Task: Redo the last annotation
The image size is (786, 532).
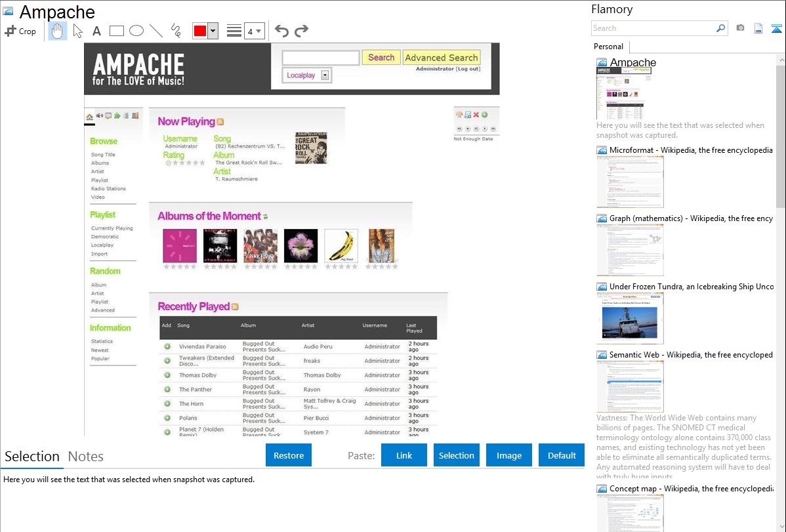Action: (301, 31)
